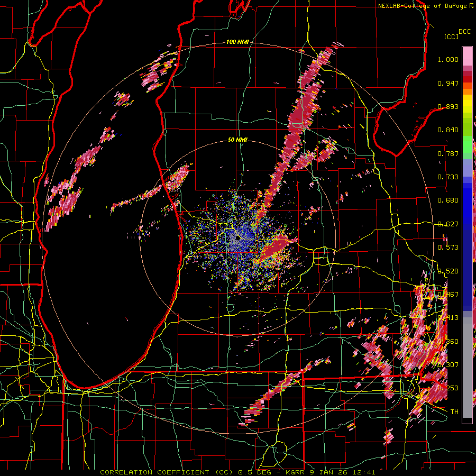Select the 0.840 color scale value

point(448,130)
